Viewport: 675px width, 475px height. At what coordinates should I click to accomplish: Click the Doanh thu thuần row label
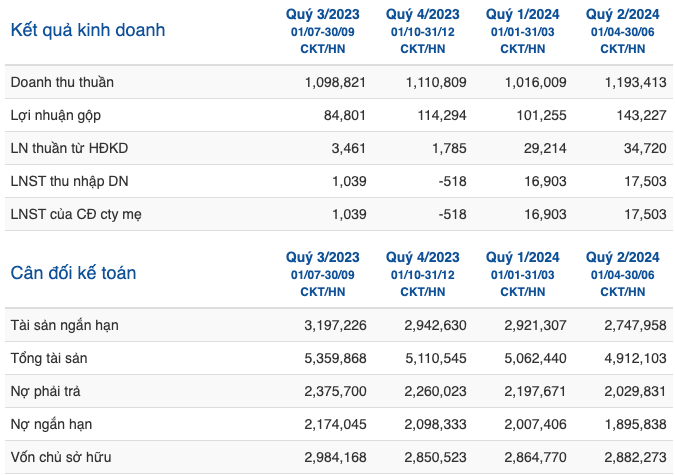pyautogui.click(x=62, y=82)
